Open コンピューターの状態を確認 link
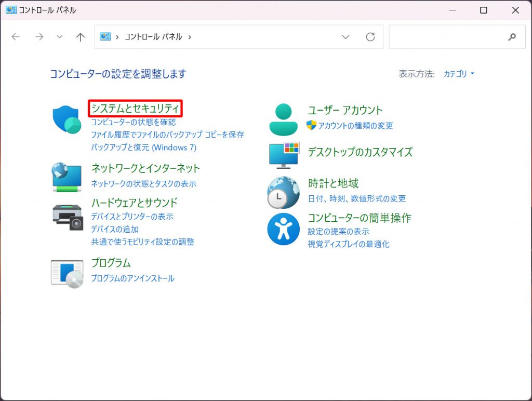Screen dimensions: 532x401 point(134,122)
